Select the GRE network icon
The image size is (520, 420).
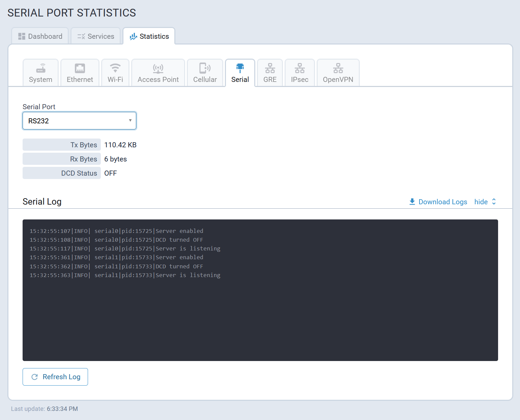click(x=270, y=68)
